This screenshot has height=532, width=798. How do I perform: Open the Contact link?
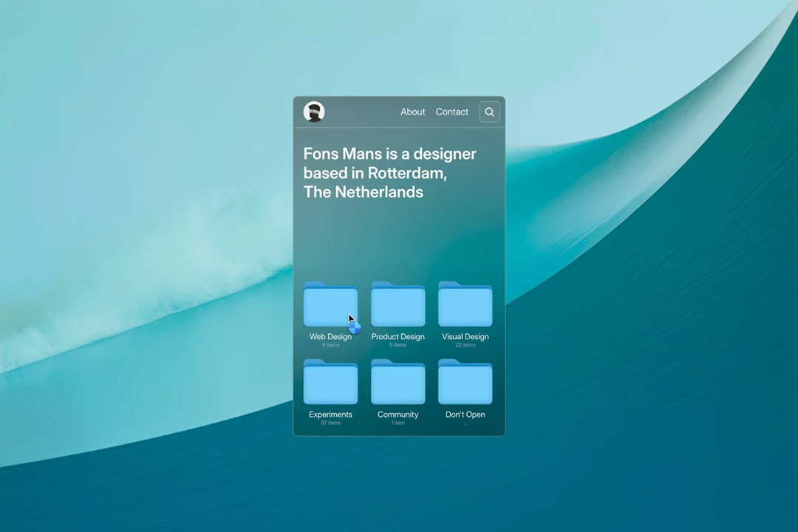[452, 112]
